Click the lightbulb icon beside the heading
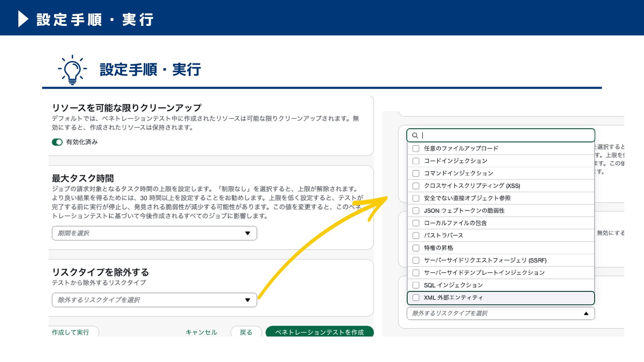 72,70
